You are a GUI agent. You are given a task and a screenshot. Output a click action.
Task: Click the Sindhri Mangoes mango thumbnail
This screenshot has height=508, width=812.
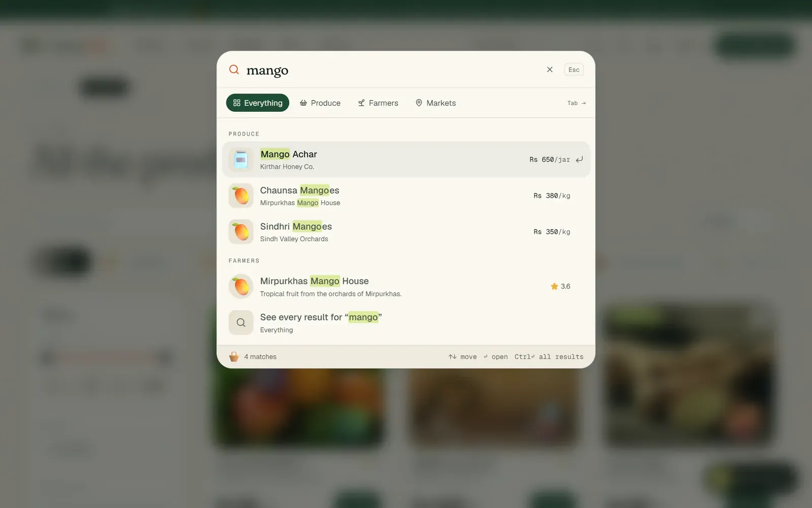[x=241, y=232]
